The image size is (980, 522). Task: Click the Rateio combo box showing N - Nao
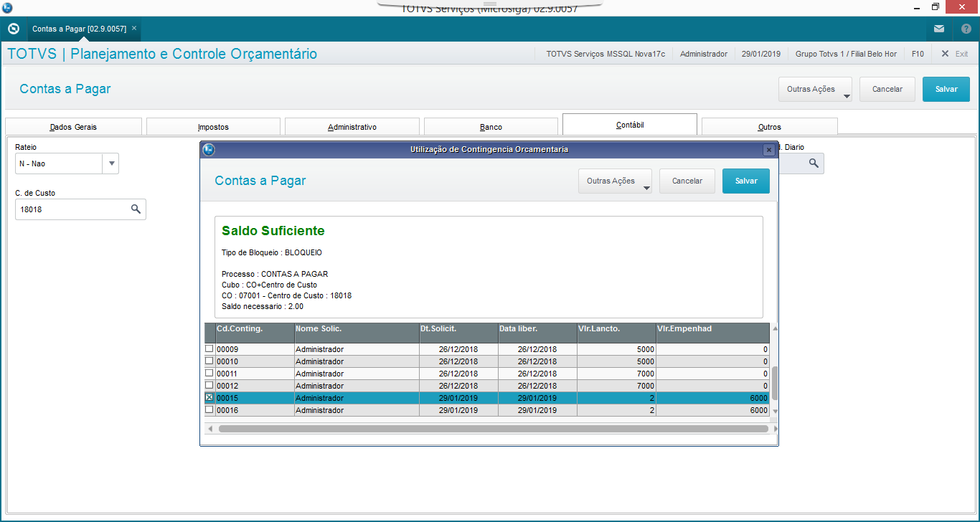click(67, 163)
